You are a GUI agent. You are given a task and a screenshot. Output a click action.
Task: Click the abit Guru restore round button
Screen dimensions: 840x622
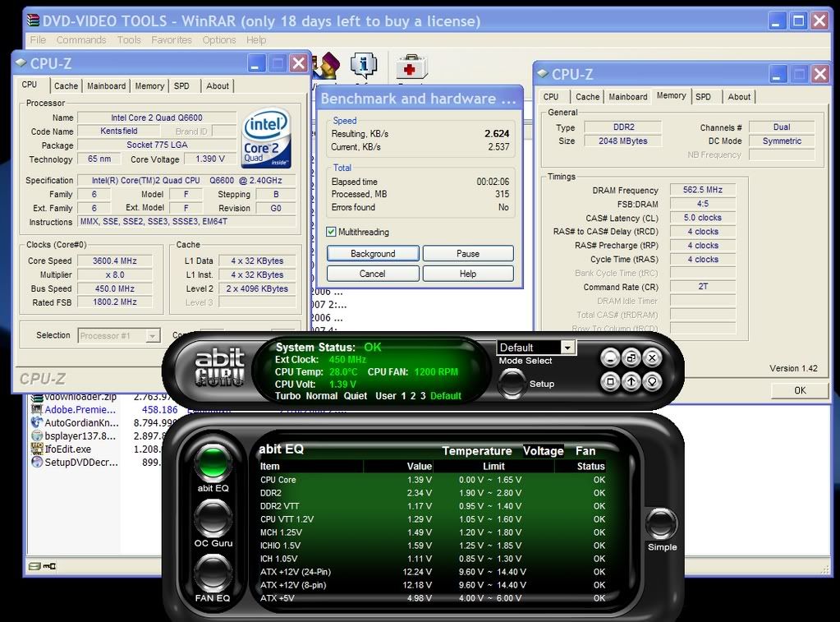click(631, 357)
